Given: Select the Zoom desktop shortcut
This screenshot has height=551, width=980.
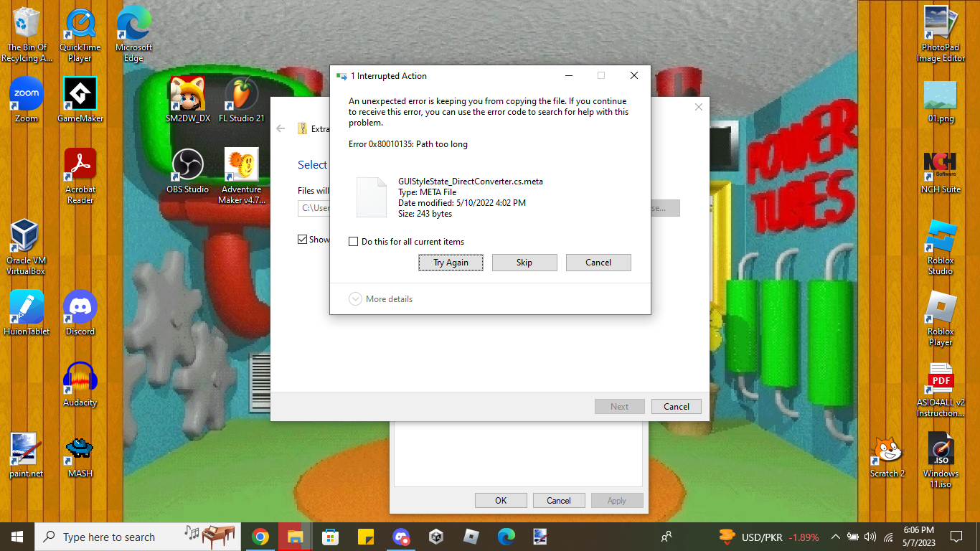Looking at the screenshot, I should 27,100.
